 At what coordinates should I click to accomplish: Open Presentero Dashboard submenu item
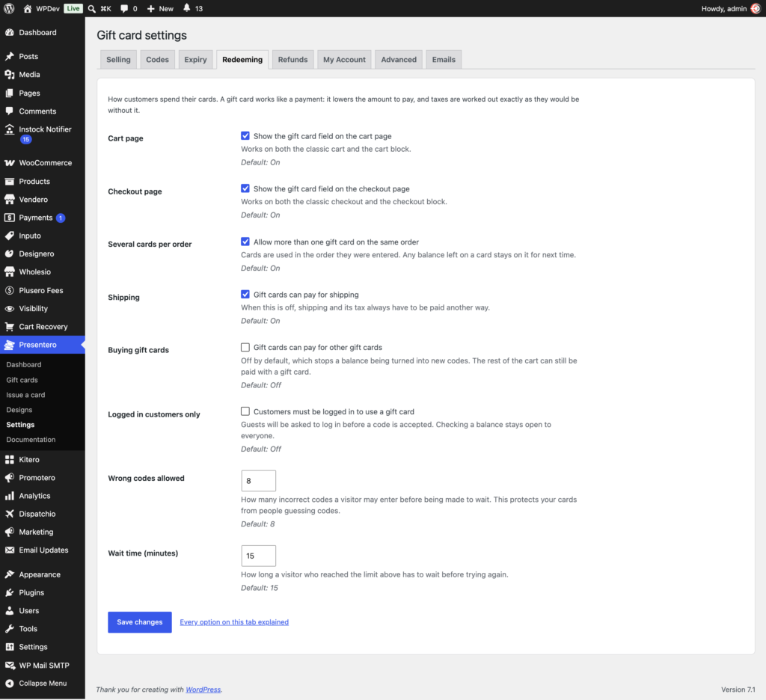(x=24, y=364)
